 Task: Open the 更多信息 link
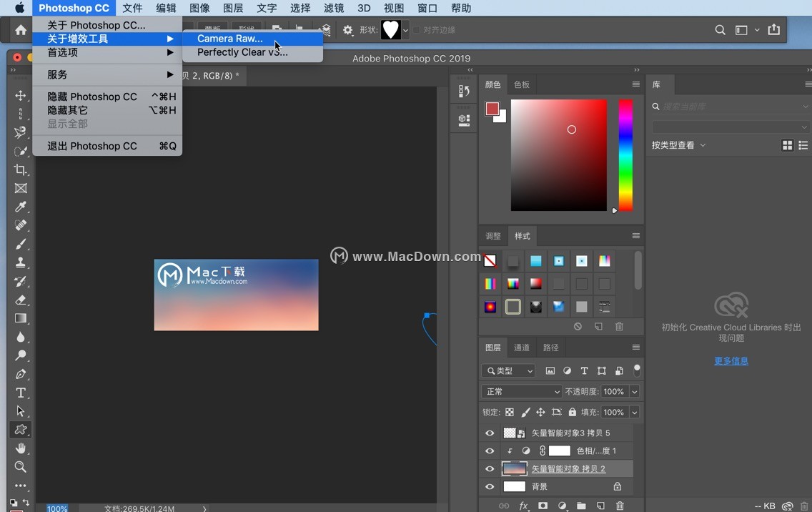(731, 360)
